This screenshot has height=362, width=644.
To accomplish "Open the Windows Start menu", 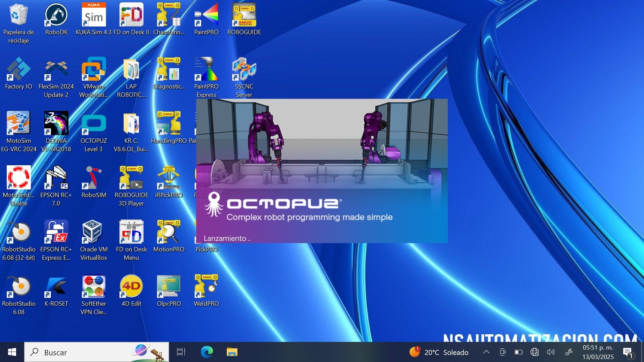I will [12, 352].
